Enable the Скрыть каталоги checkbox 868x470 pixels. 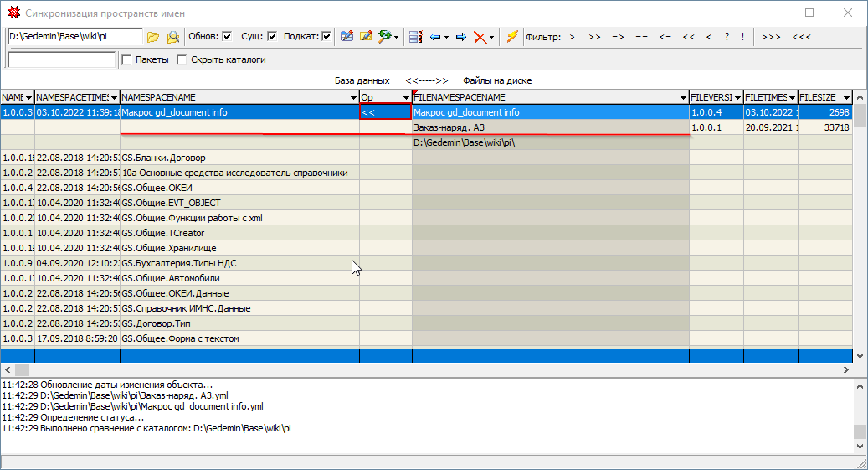coord(182,60)
